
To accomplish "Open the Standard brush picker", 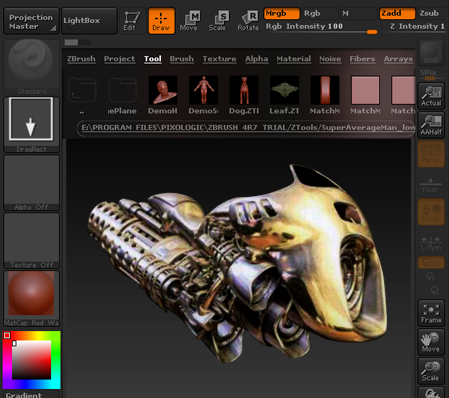I will (31, 67).
